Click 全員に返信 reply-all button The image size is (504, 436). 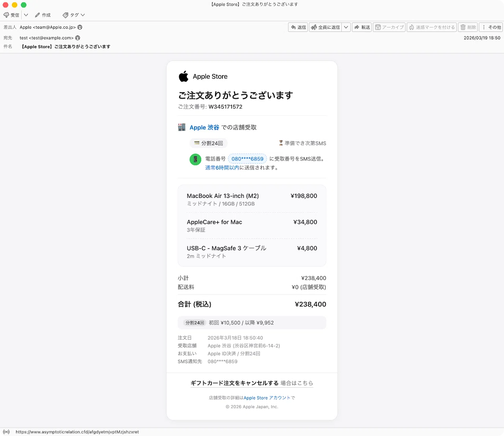point(325,27)
